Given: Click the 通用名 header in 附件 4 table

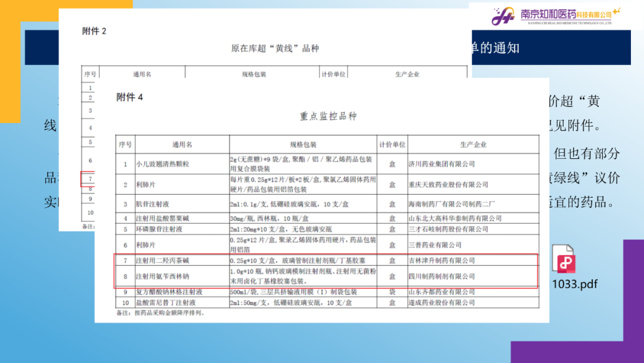Looking at the screenshot, I should coord(182,144).
